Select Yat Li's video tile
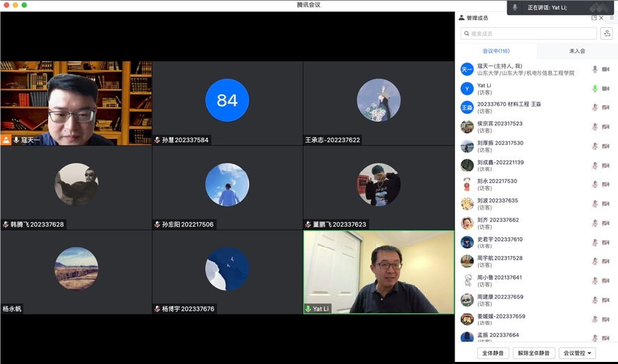618x364 pixels. click(379, 272)
